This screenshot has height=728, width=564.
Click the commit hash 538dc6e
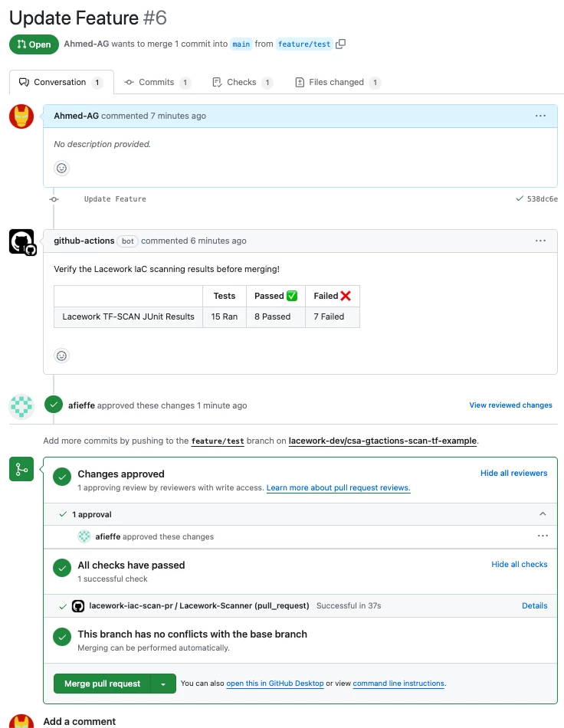pos(543,198)
